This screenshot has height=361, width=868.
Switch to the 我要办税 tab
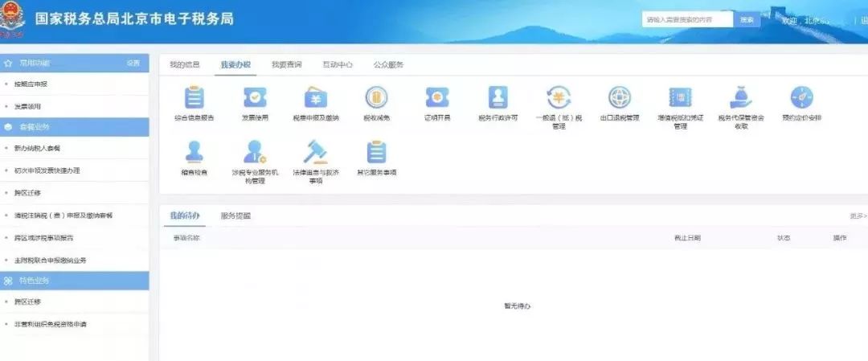point(235,65)
